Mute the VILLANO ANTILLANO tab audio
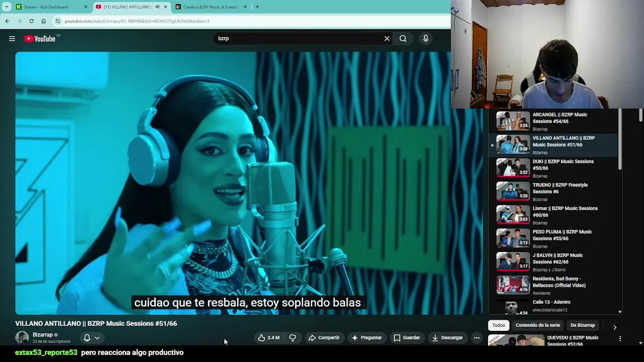This screenshot has height=362, width=644. tap(157, 7)
